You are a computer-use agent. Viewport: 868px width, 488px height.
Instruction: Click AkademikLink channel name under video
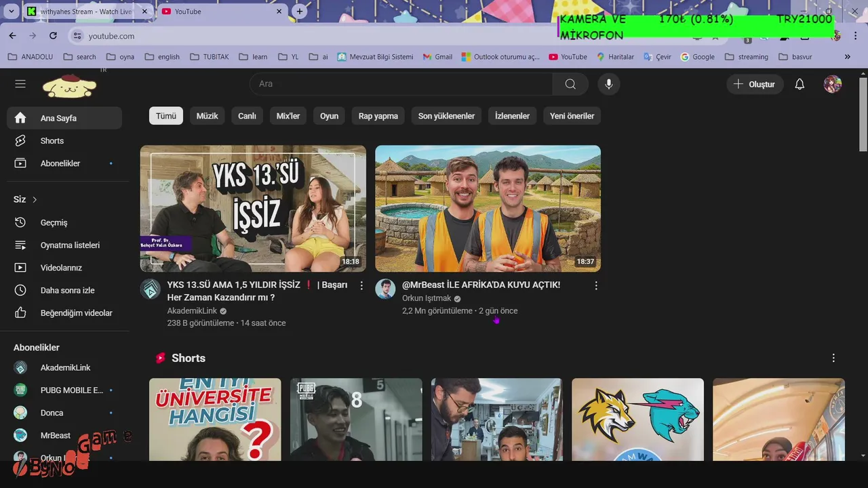192,310
